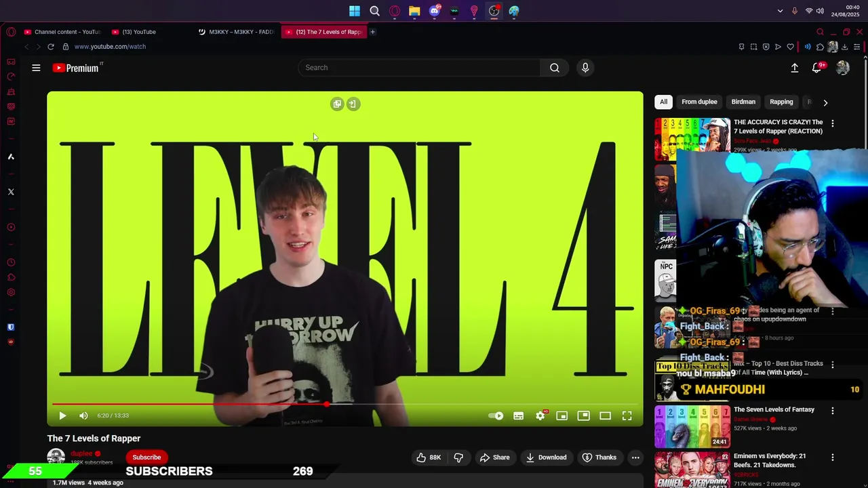
Task: Click video pop-out icon above video
Action: [x=337, y=104]
